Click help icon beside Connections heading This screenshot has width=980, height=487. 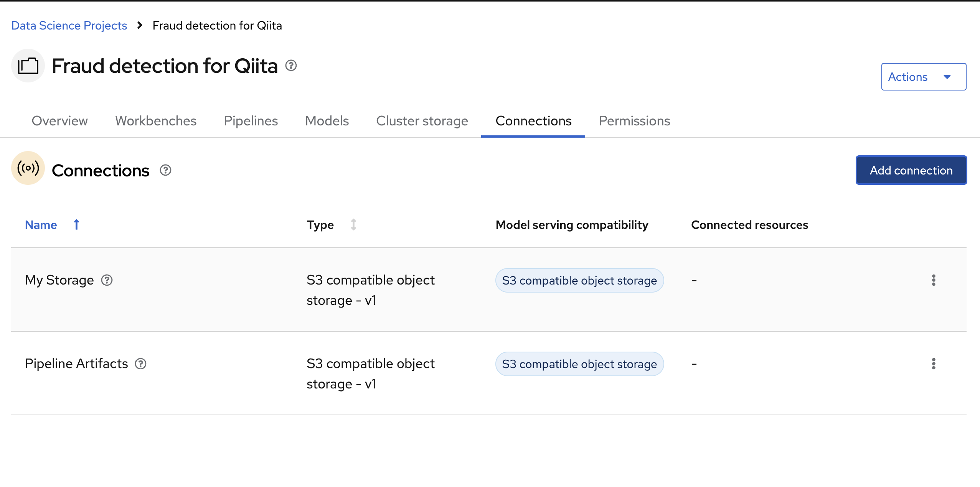(165, 170)
